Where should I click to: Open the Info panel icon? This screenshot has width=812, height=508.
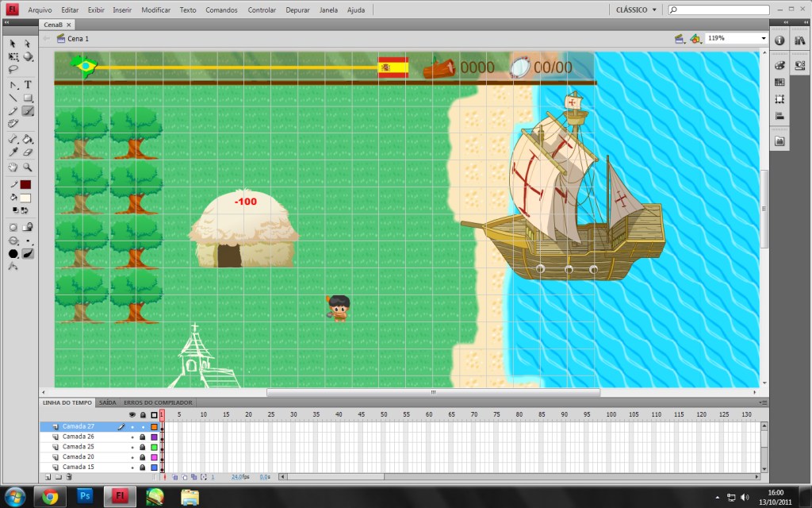click(x=779, y=40)
